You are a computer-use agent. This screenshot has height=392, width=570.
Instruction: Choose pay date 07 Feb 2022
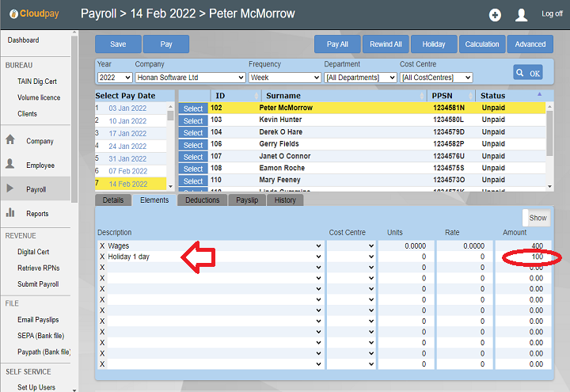(x=128, y=171)
